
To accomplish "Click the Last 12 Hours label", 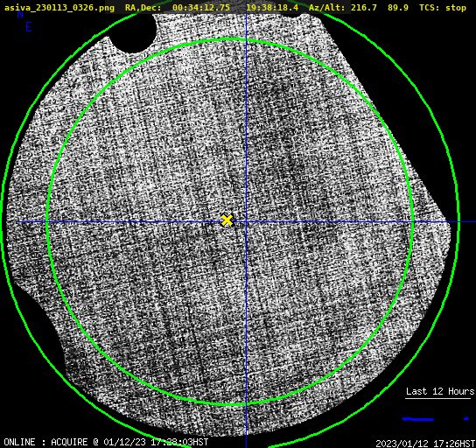I will [x=440, y=391].
